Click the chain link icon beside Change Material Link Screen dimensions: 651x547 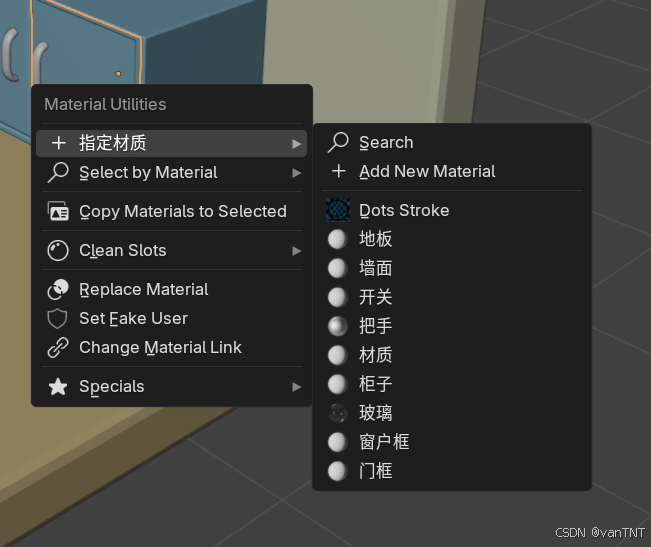click(58, 347)
